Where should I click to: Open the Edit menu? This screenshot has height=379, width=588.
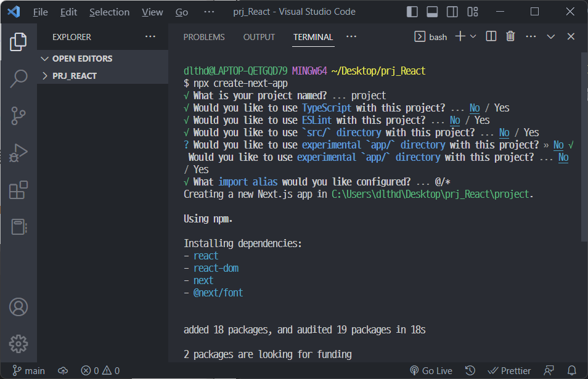(68, 12)
